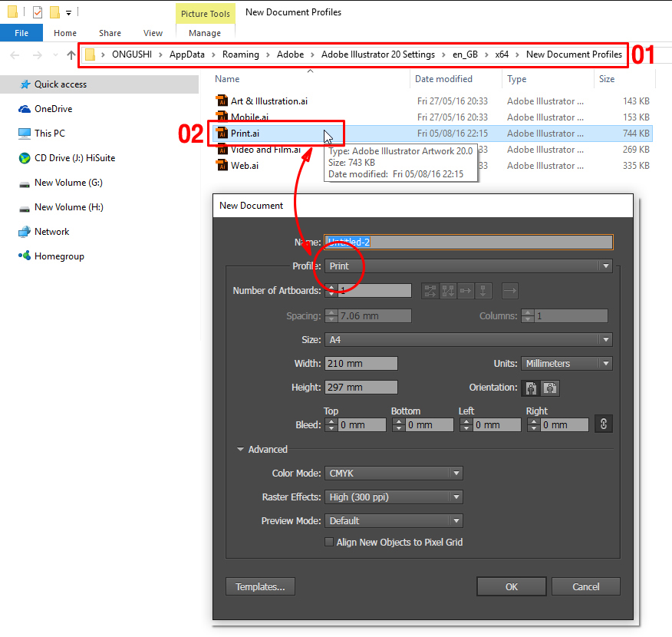The height and width of the screenshot is (637, 672).
Task: Click the Mobile.ai file icon
Action: 222,116
